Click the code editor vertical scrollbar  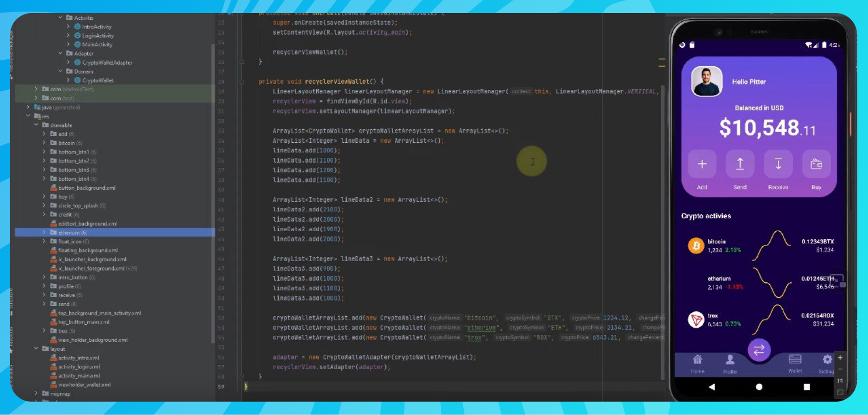tap(663, 232)
